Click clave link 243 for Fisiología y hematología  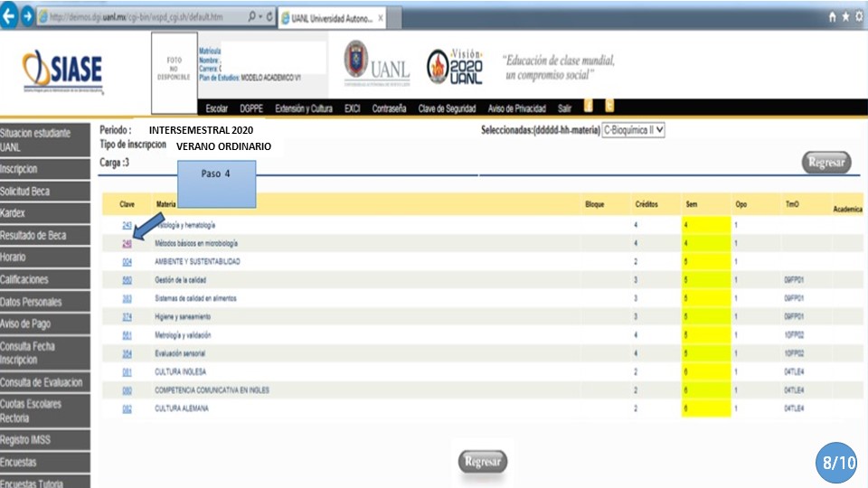[x=127, y=225]
